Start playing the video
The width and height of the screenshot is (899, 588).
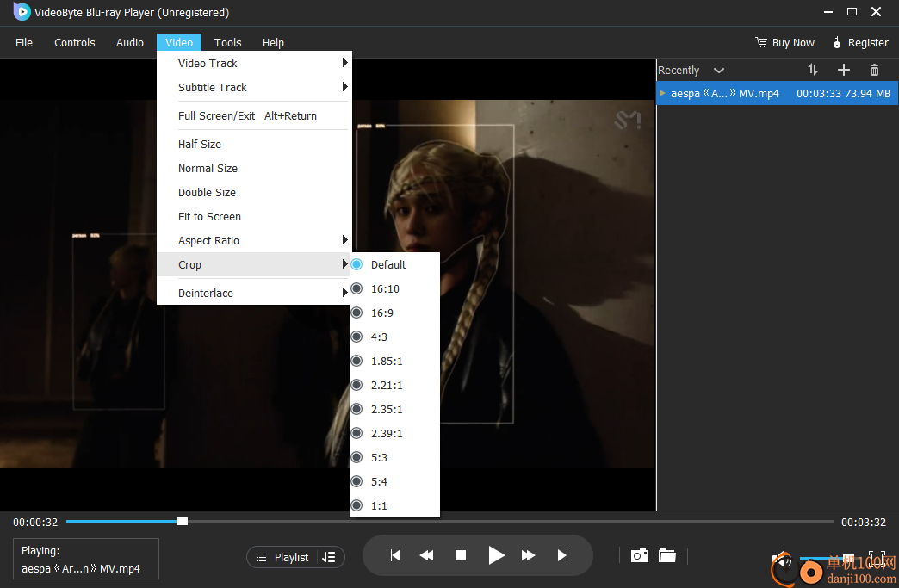pos(496,555)
